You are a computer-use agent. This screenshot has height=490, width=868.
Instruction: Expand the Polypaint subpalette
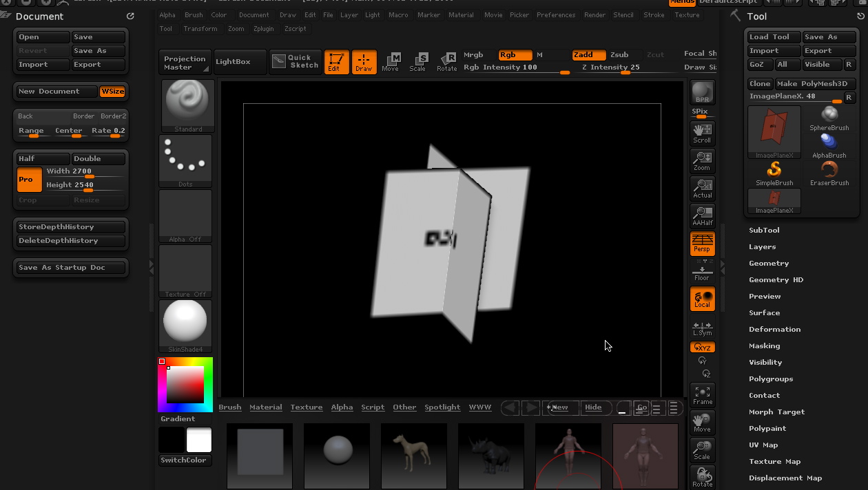(767, 429)
